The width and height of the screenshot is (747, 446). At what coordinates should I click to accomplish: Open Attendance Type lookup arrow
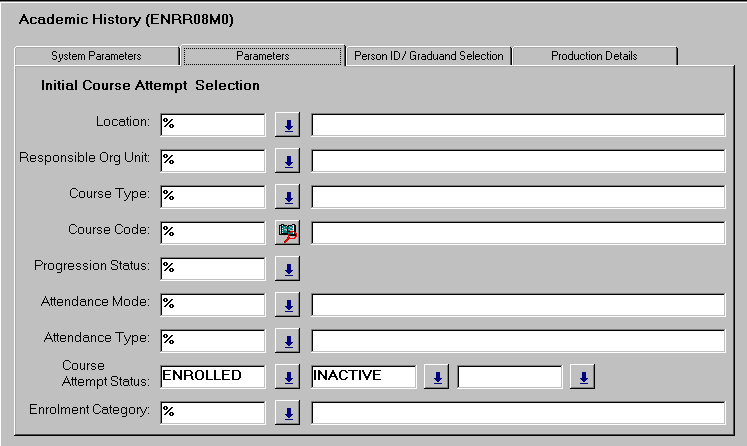(288, 341)
